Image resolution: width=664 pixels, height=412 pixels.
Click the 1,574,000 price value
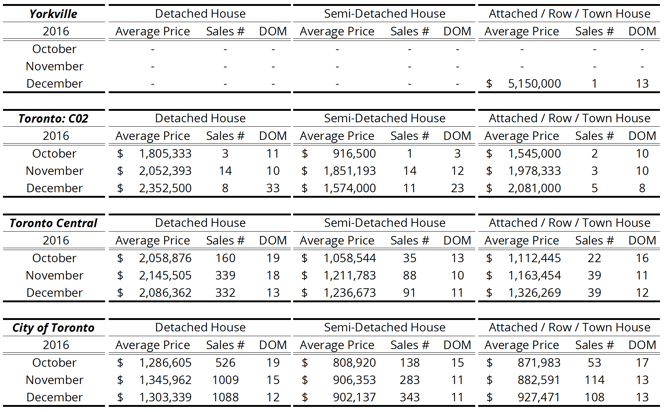[x=350, y=188]
